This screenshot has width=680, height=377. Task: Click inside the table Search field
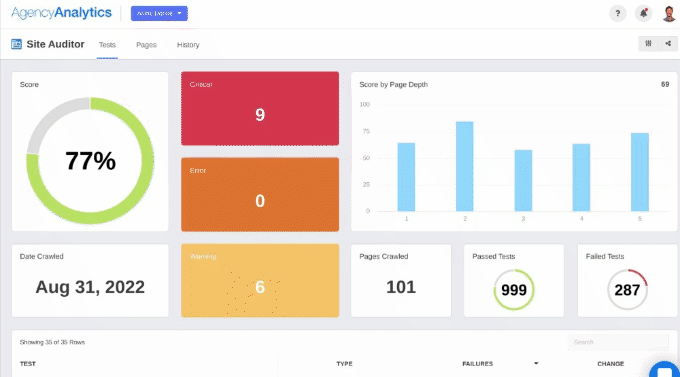(618, 342)
